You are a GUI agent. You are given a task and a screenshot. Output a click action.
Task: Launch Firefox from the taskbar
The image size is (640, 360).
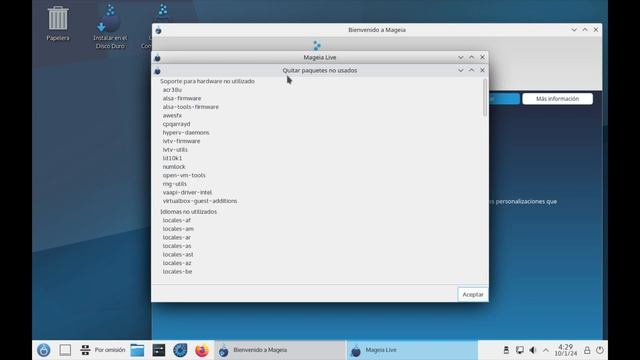coord(202,350)
